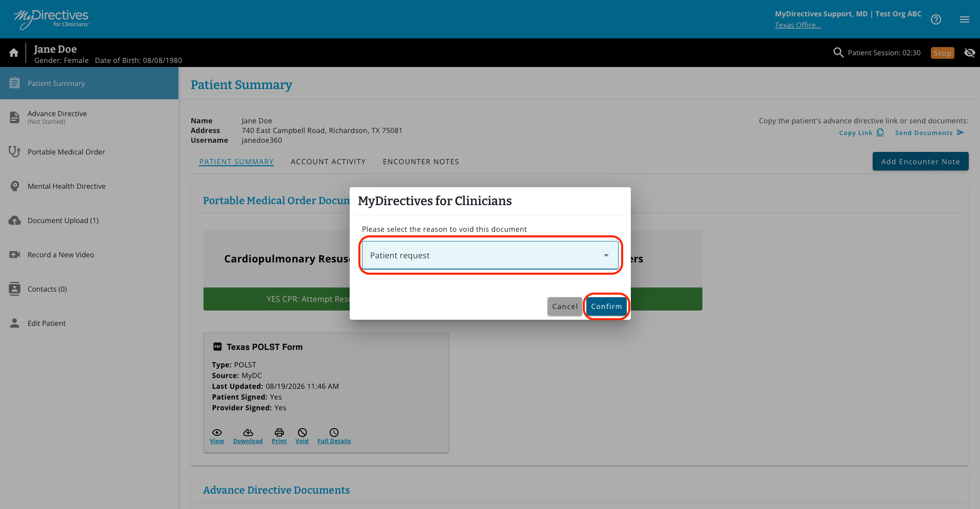Click the Contacts card icon

(x=15, y=289)
